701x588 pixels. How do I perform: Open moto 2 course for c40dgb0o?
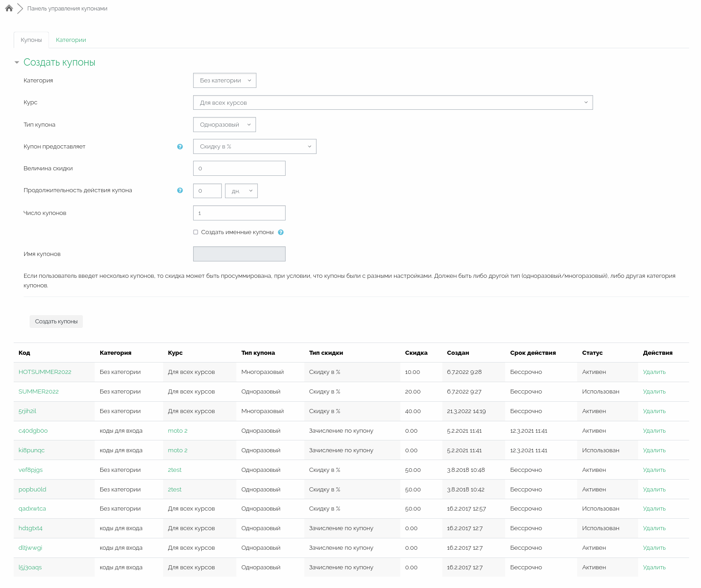(177, 431)
